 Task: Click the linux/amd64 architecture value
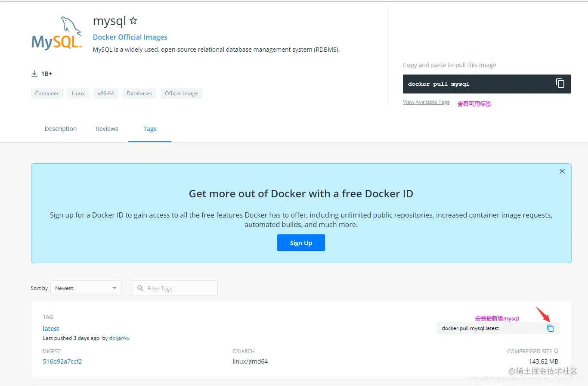coord(251,361)
